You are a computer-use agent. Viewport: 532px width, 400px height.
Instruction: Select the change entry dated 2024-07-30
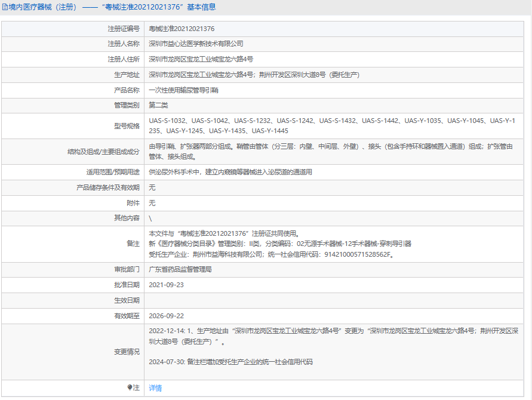(230, 362)
